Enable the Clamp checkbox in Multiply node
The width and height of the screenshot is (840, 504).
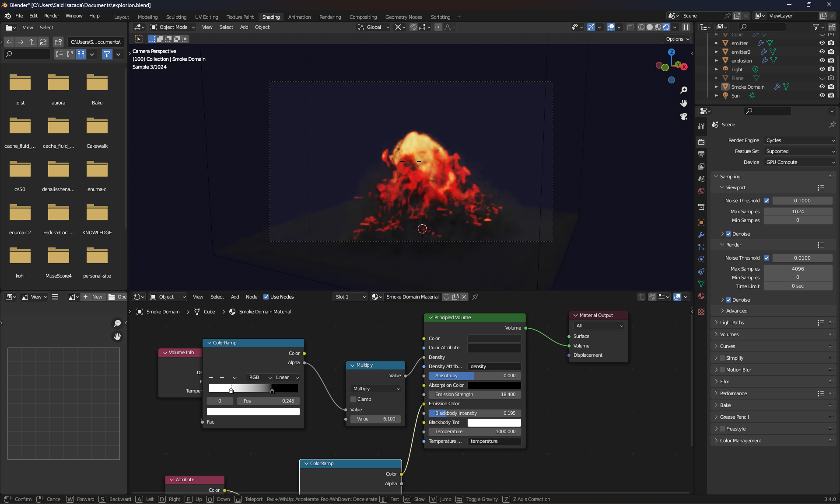pyautogui.click(x=353, y=399)
